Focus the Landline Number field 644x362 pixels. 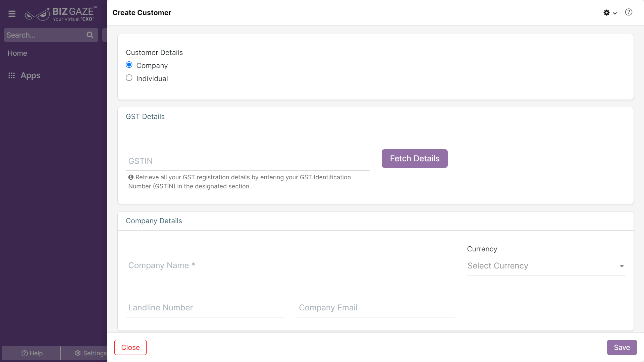tap(205, 308)
